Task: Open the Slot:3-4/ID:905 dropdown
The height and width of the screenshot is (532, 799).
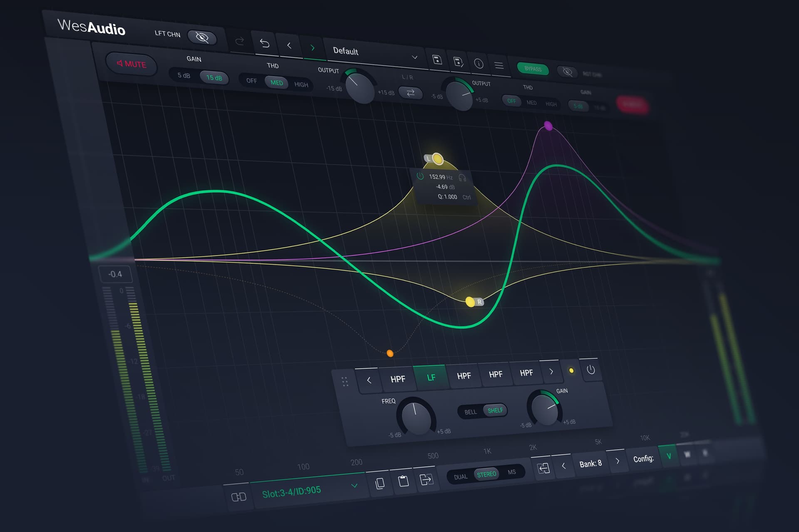Action: point(354,485)
